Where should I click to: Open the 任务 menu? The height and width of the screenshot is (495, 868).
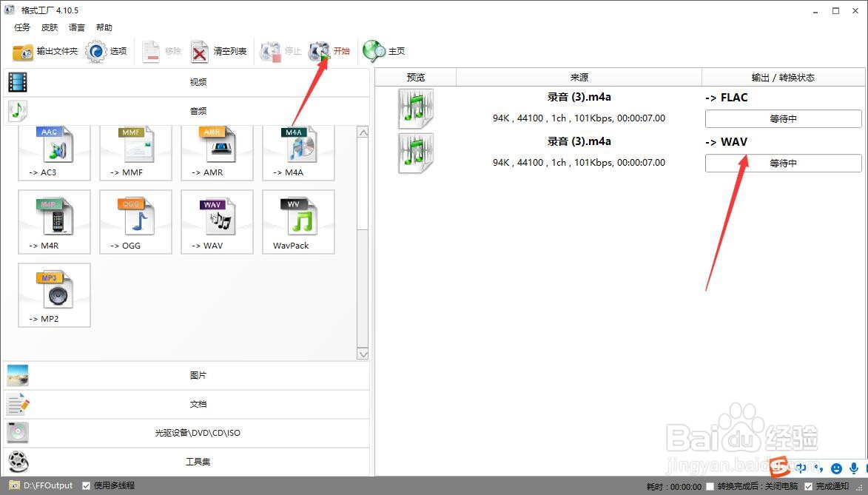coord(22,27)
